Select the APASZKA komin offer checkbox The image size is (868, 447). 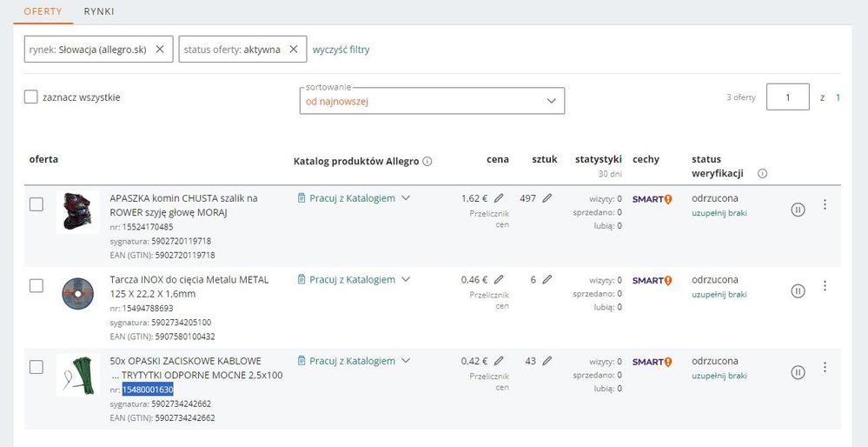click(36, 204)
